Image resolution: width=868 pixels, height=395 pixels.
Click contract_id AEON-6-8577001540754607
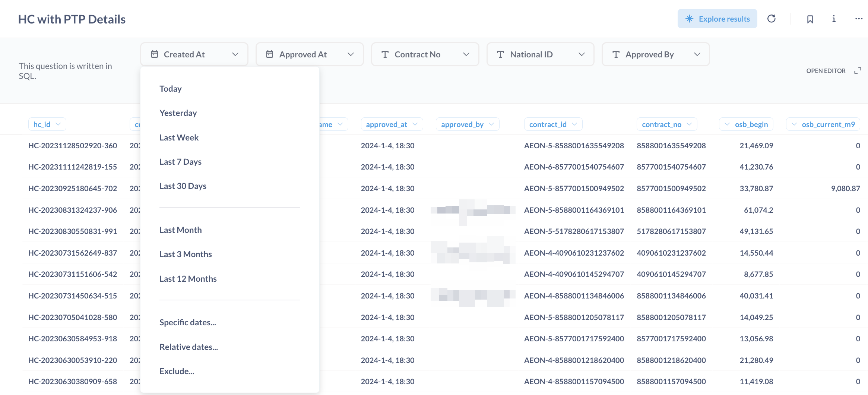pos(574,167)
